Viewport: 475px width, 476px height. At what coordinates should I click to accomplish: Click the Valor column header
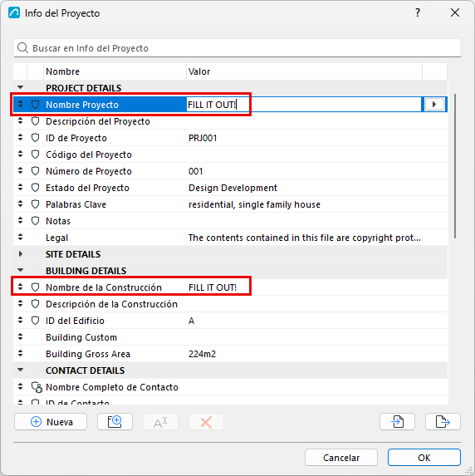(x=304, y=71)
